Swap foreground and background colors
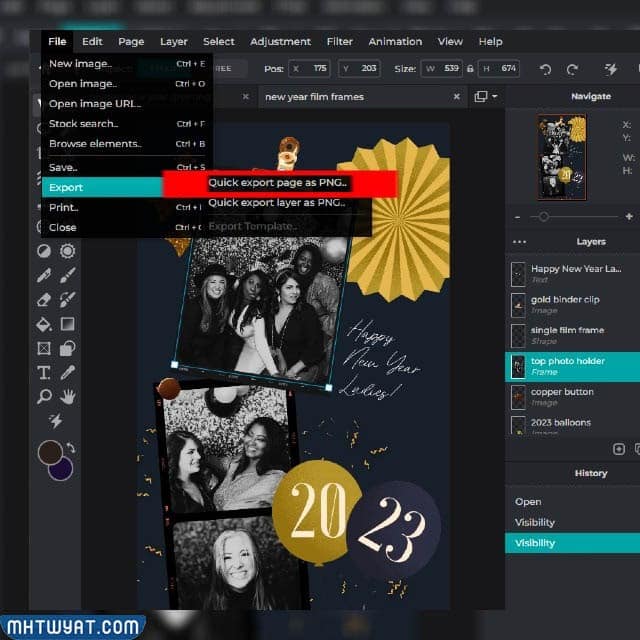640x640 pixels. (71, 448)
